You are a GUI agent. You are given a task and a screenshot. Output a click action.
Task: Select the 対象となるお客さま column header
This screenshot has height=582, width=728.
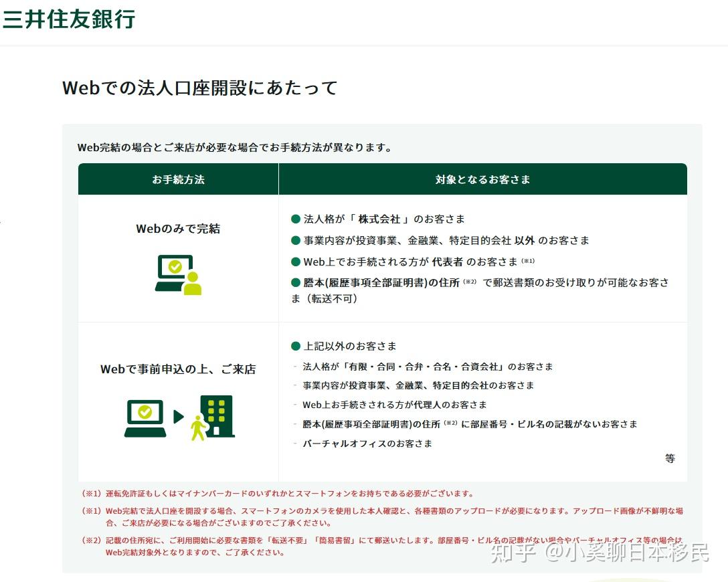pos(482,179)
